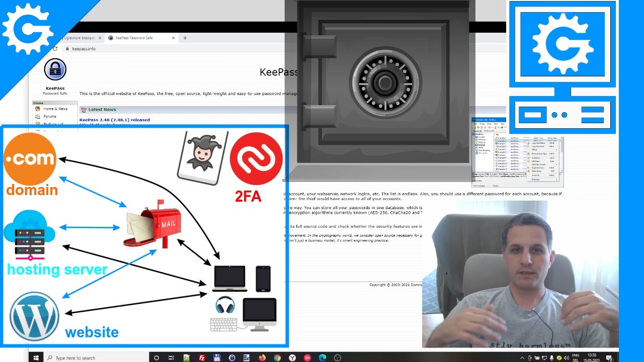Reload the keepass.info page

tap(55, 49)
